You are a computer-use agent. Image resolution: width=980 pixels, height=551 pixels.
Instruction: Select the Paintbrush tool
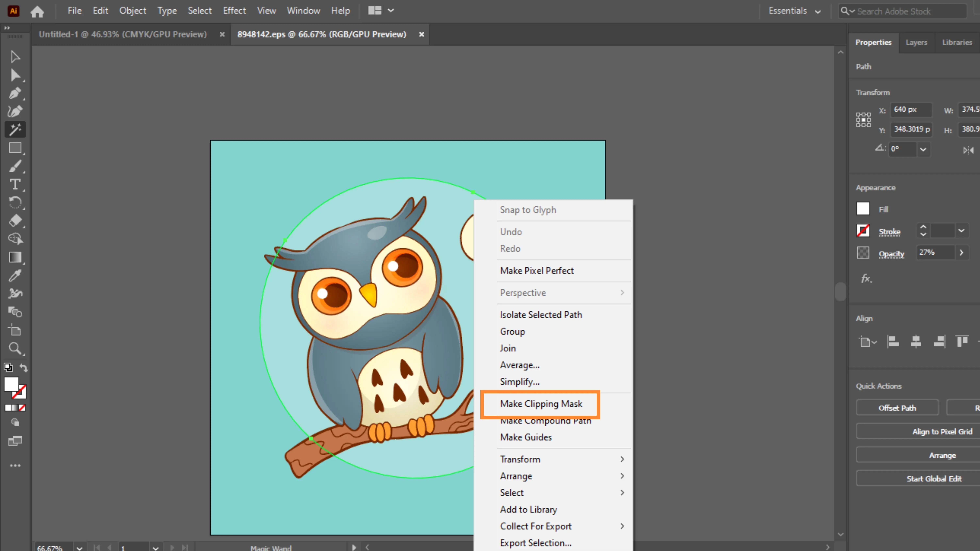click(15, 166)
